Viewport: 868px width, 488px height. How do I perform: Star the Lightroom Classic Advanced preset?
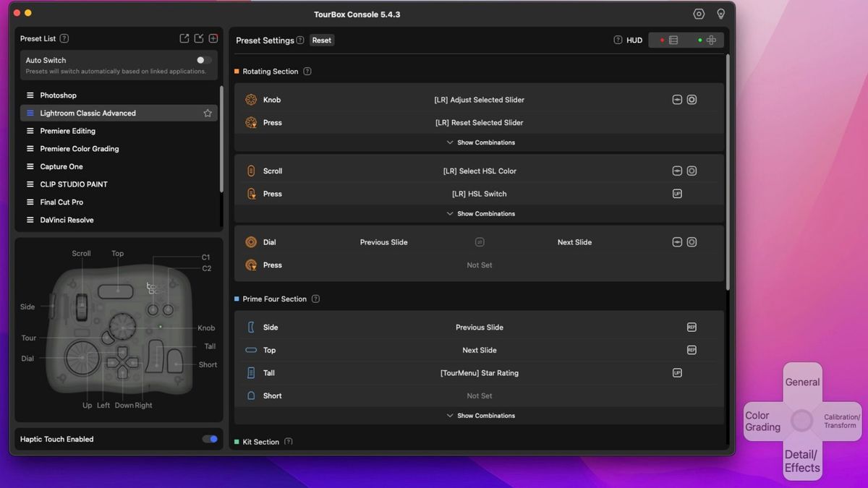point(208,113)
